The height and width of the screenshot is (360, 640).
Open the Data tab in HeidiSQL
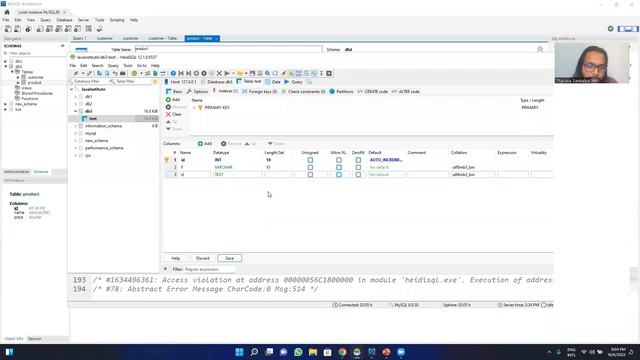(x=273, y=82)
